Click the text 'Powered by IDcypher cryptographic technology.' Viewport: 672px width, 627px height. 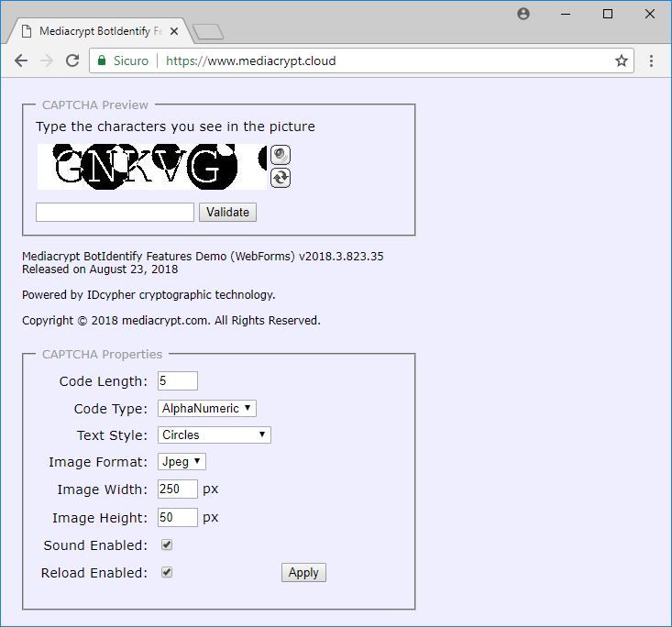click(x=149, y=295)
